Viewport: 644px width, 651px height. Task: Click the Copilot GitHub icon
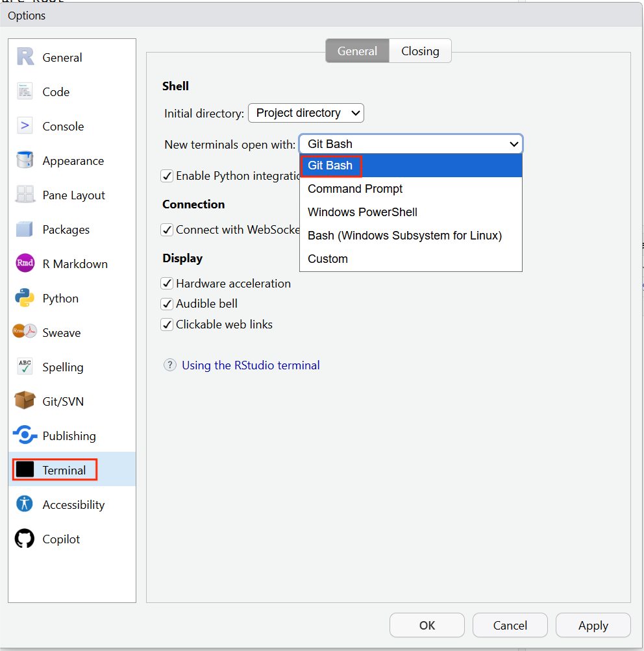pyautogui.click(x=25, y=539)
